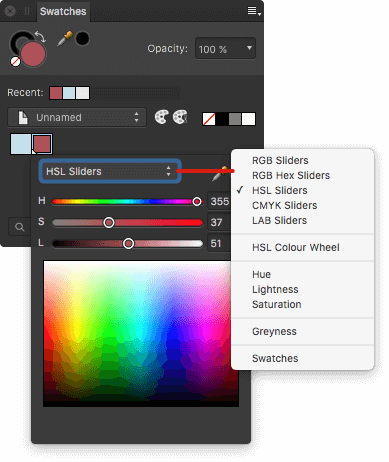
Task: Choose HSL Colour Wheel option
Action: coord(296,247)
